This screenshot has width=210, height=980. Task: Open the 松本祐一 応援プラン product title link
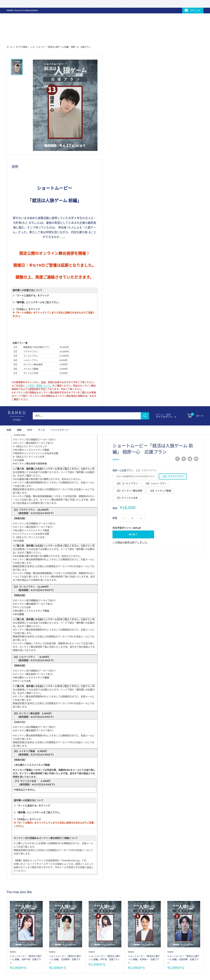point(144,959)
